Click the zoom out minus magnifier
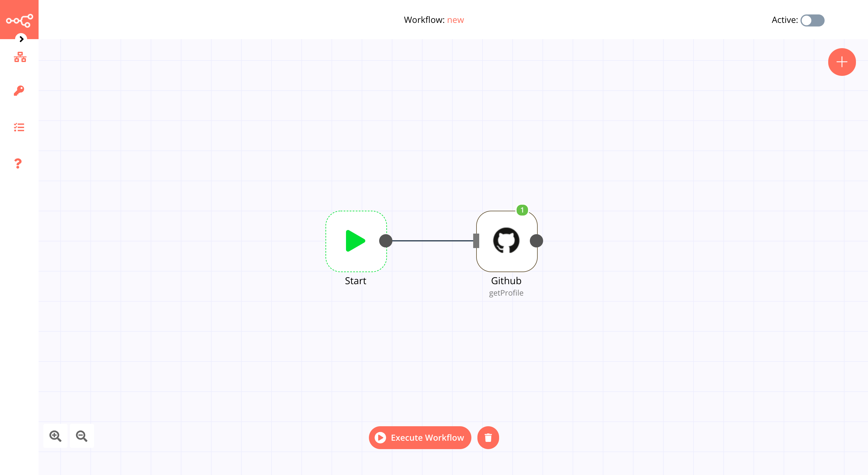Screen dimensions: 868x475 pos(81,436)
